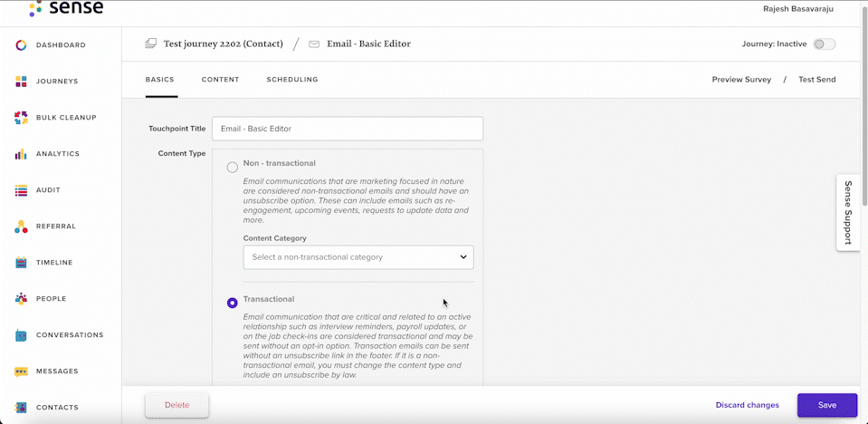Viewport: 868px width, 424px height.
Task: Select the Transactional radio button
Action: tap(233, 303)
